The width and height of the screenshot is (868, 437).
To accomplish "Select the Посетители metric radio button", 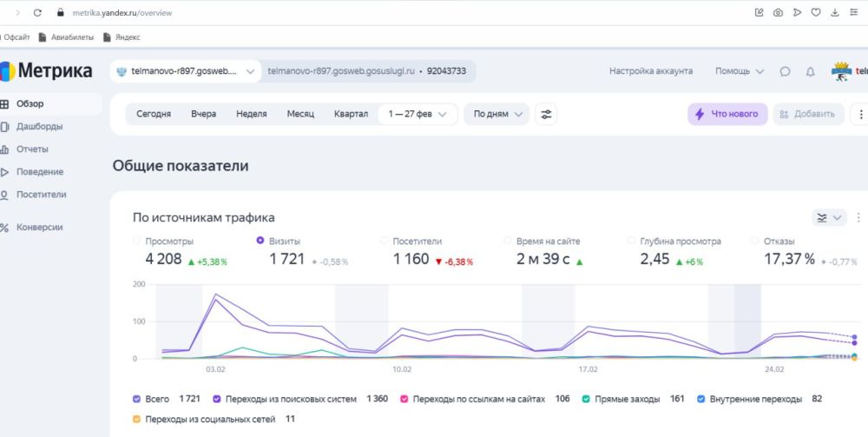I will (x=384, y=241).
